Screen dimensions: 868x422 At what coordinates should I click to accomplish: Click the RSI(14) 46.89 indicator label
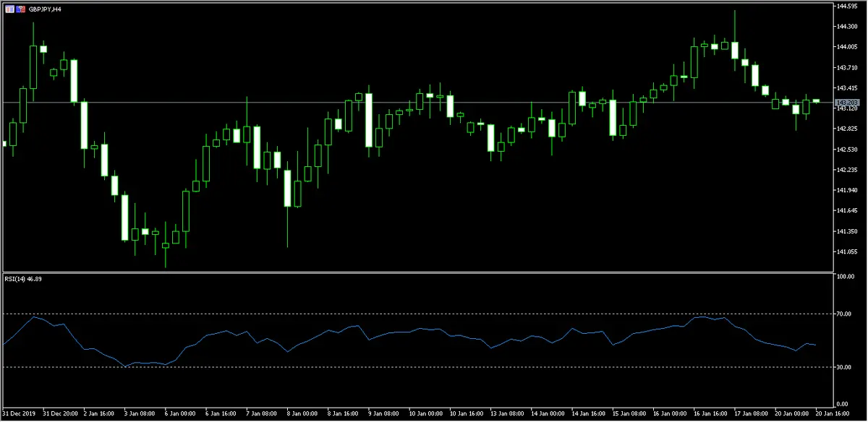point(22,279)
